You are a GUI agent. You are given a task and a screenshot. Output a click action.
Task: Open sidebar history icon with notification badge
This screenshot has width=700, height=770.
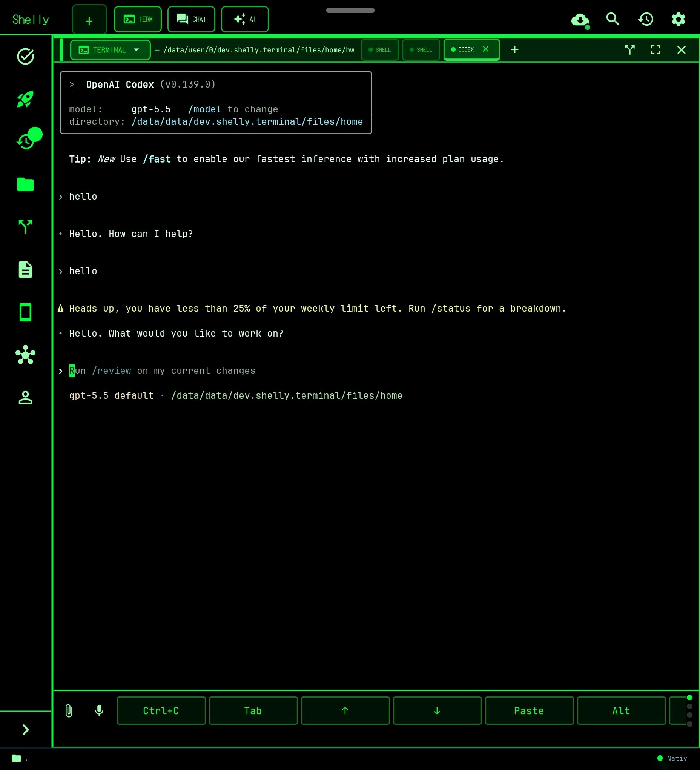[x=27, y=141]
